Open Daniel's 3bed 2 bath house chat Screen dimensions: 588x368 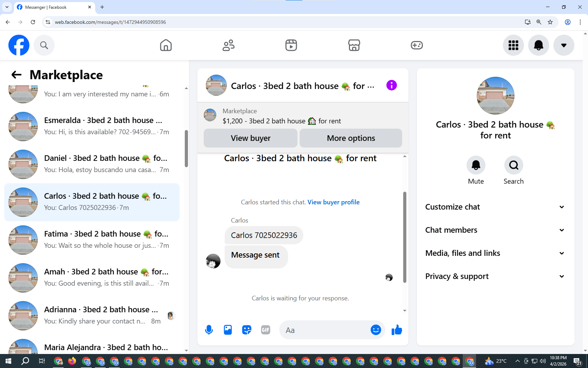(92, 164)
